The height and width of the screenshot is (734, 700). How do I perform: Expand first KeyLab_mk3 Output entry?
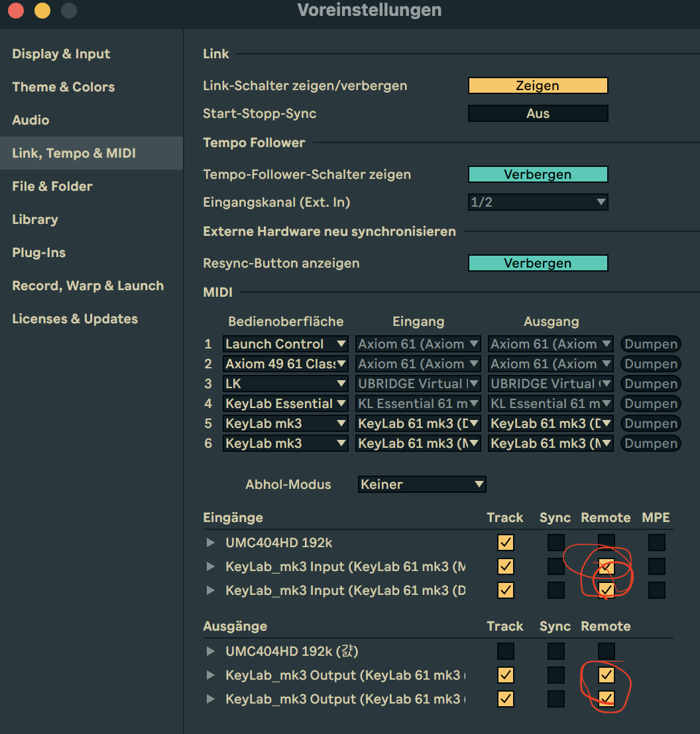[210, 675]
